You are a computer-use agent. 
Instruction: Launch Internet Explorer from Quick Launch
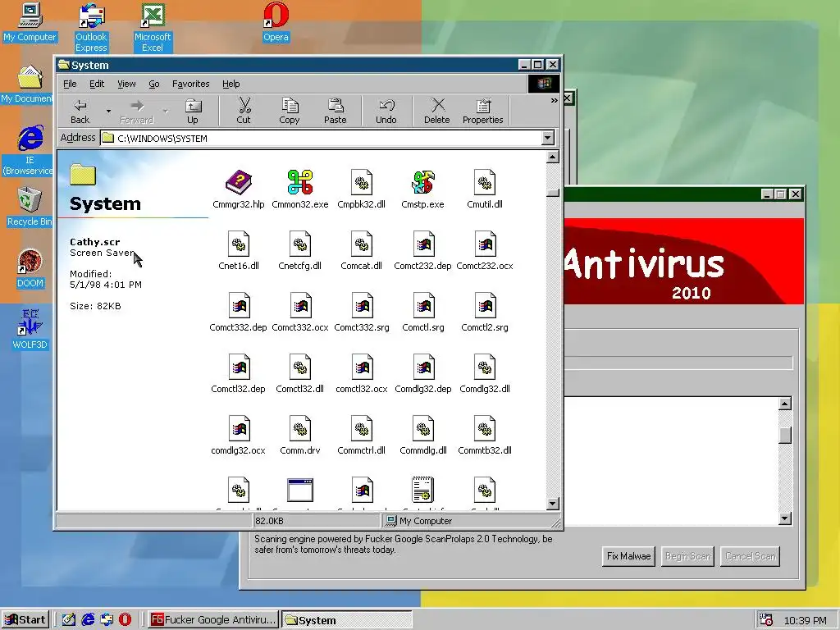[88, 620]
